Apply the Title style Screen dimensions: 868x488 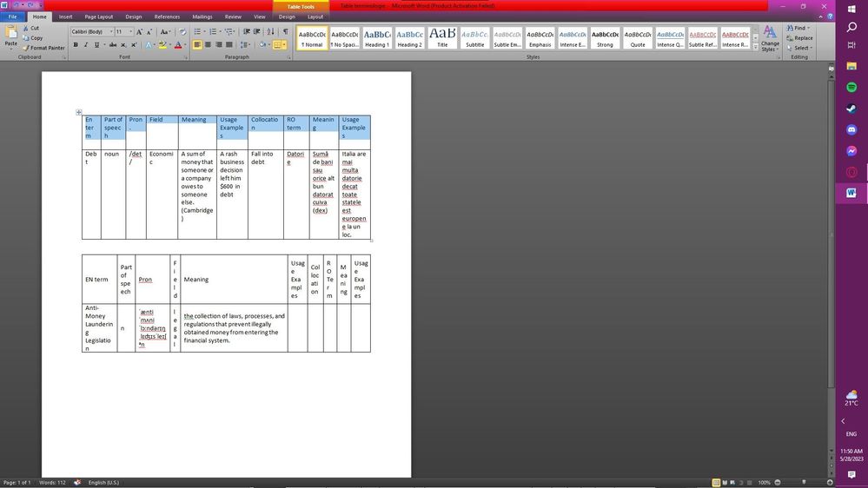click(x=442, y=37)
